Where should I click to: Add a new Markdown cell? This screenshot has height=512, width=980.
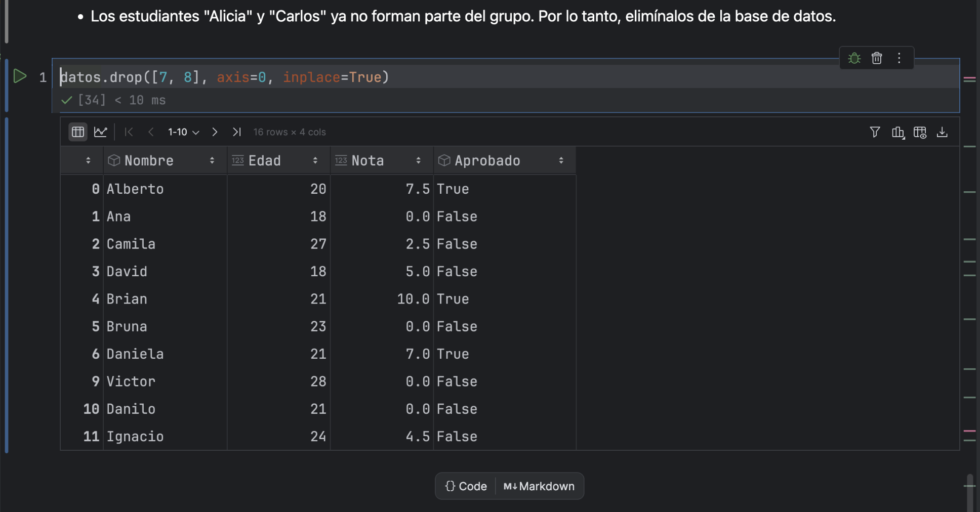click(x=539, y=486)
